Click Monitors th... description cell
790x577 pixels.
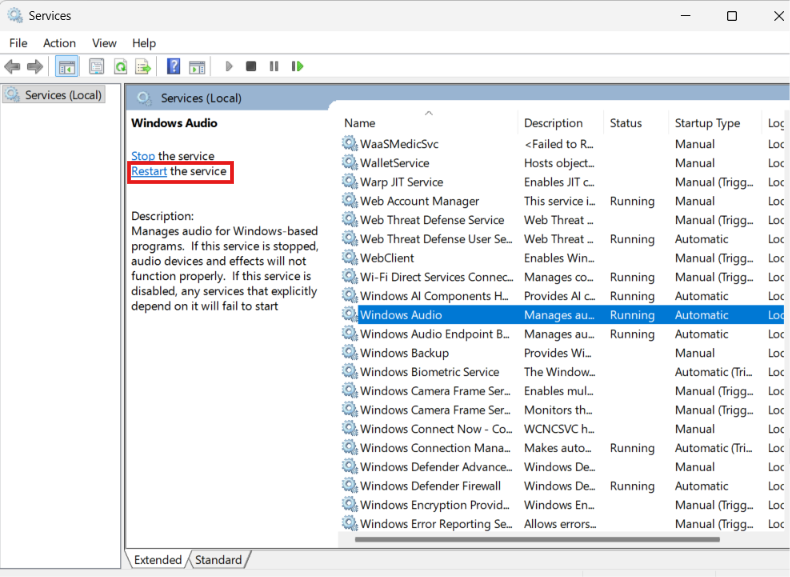558,410
